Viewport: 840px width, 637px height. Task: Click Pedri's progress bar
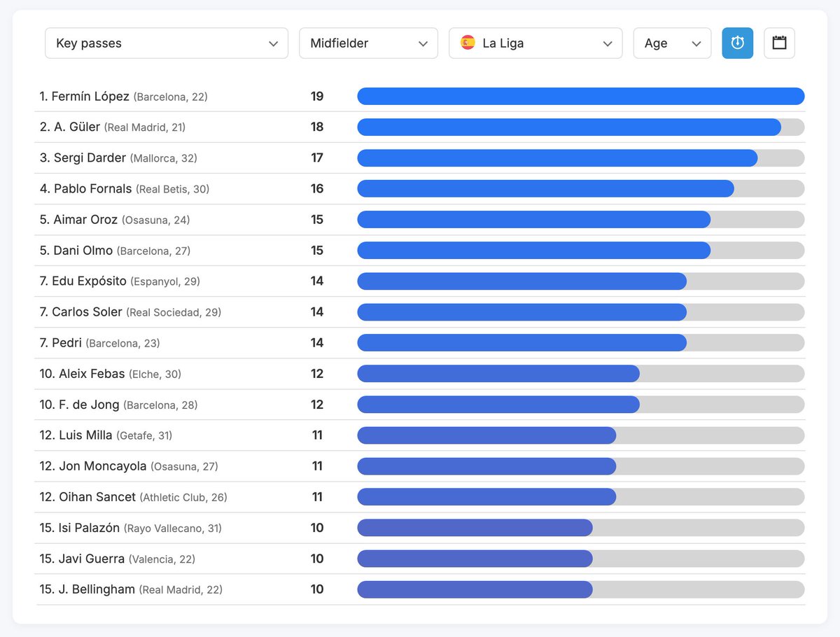[581, 342]
